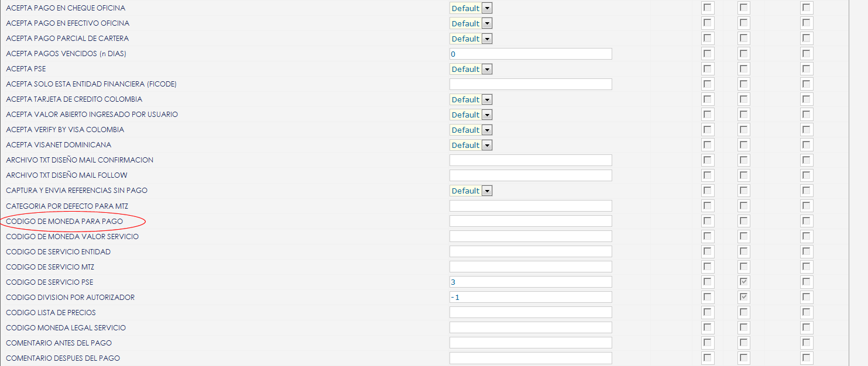Viewport: 868px width, 366px height.
Task: Select the CODIGO DIVISION POR AUTORIZADOR field
Action: point(531,297)
